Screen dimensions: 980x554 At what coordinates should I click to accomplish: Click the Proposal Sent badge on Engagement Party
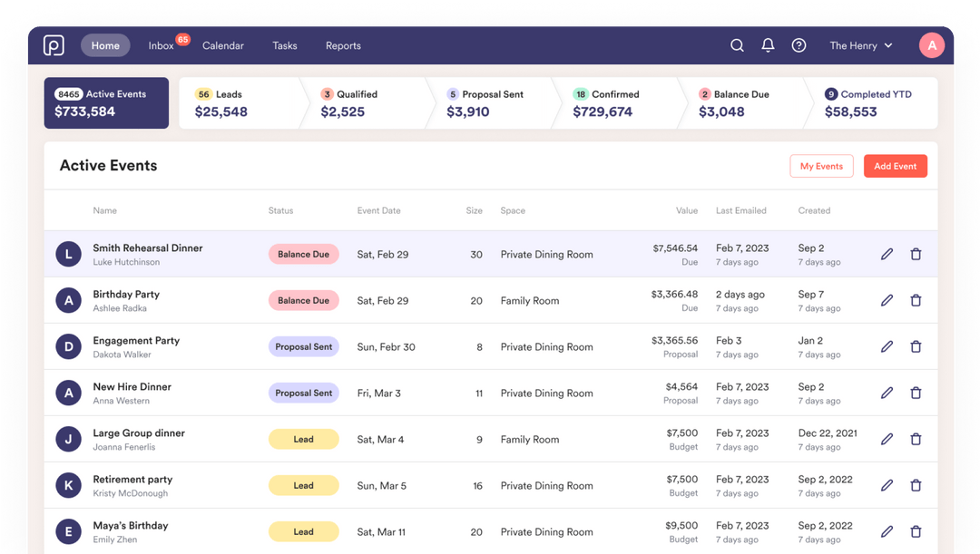tap(304, 346)
